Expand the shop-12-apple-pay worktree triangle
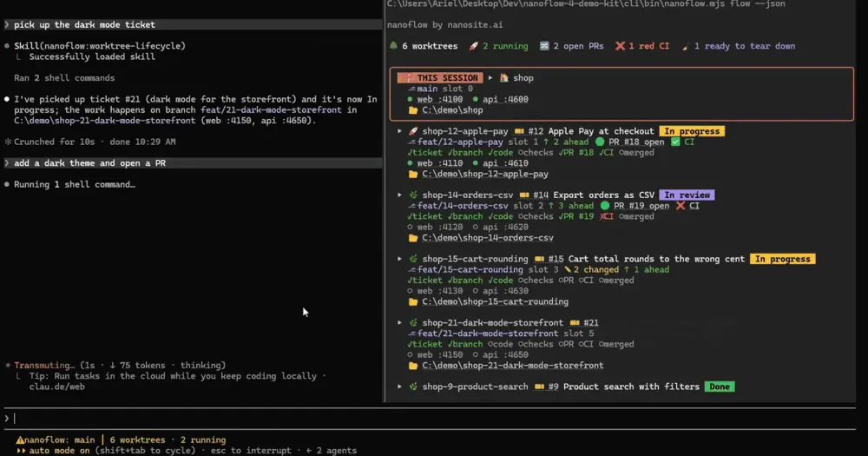 [x=399, y=131]
